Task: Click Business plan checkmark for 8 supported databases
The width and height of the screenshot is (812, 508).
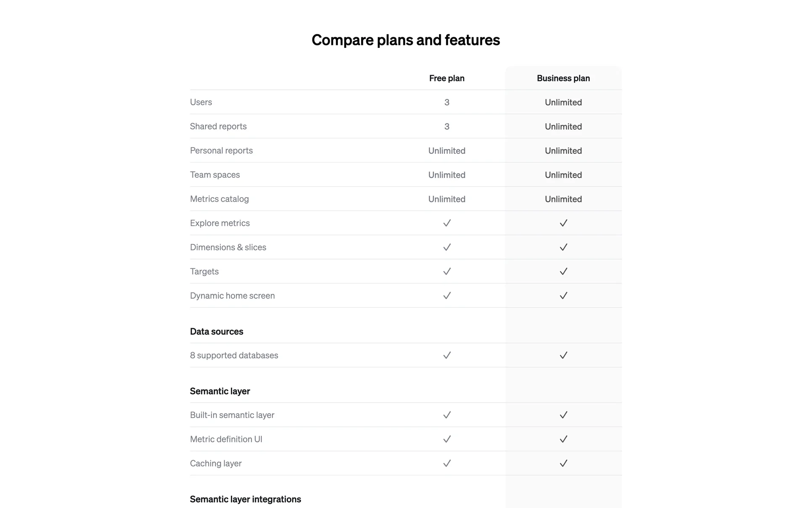Action: coord(563,355)
